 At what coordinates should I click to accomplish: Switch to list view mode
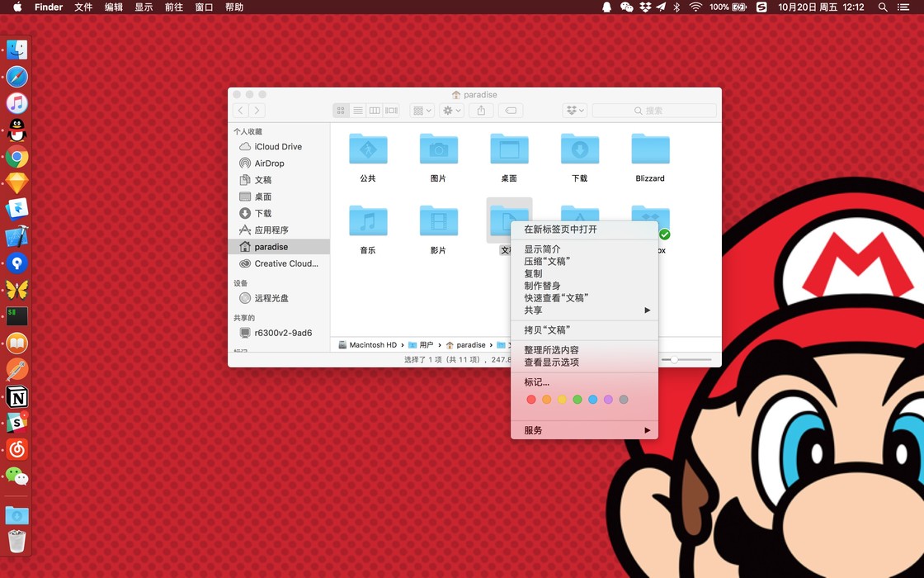(358, 111)
